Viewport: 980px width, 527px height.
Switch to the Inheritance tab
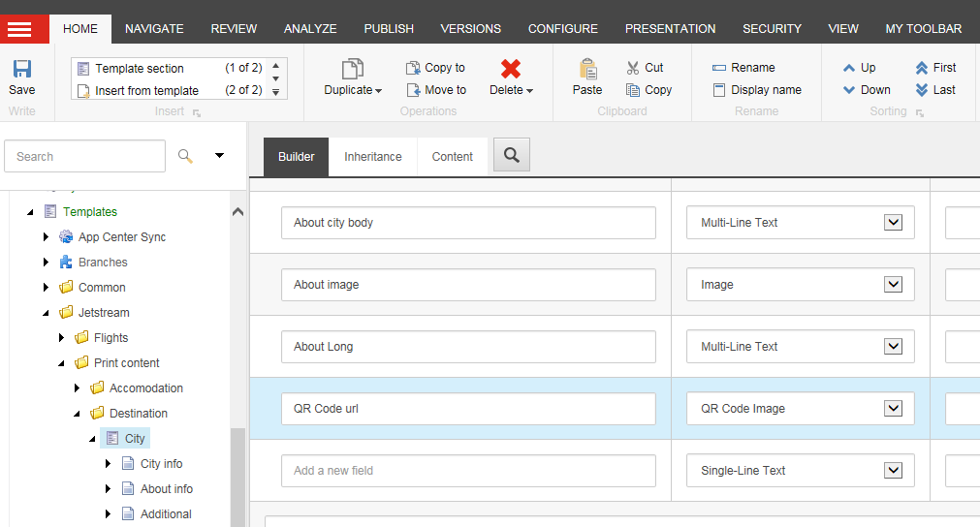pyautogui.click(x=373, y=157)
